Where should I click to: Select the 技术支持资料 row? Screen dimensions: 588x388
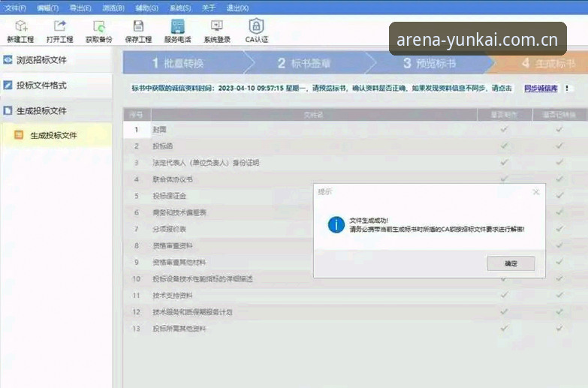(354, 296)
